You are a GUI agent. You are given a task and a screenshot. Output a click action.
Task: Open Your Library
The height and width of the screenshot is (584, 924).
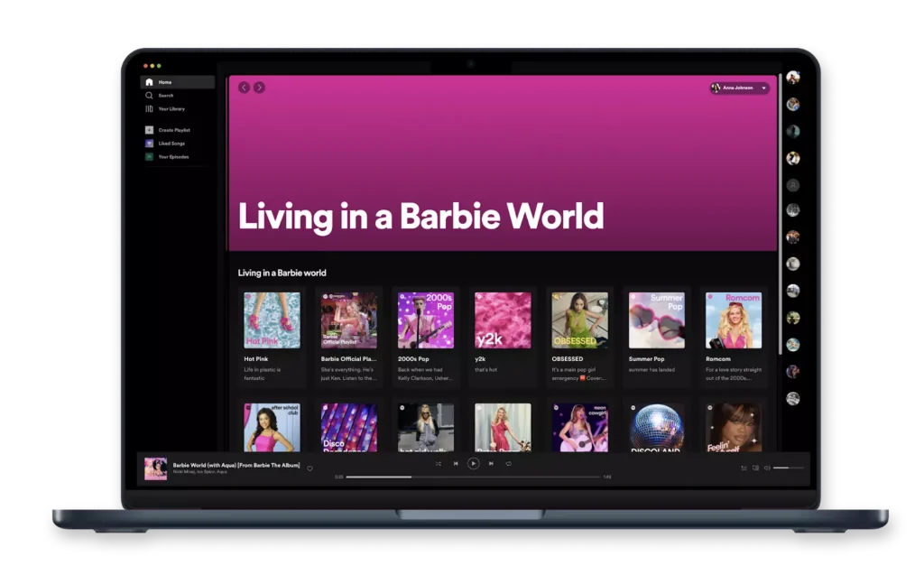click(149, 109)
